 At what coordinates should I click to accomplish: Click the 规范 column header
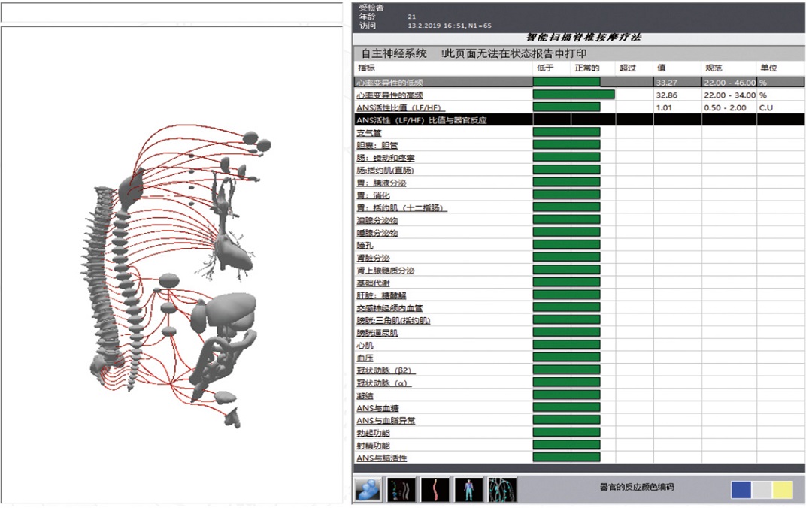pos(714,68)
